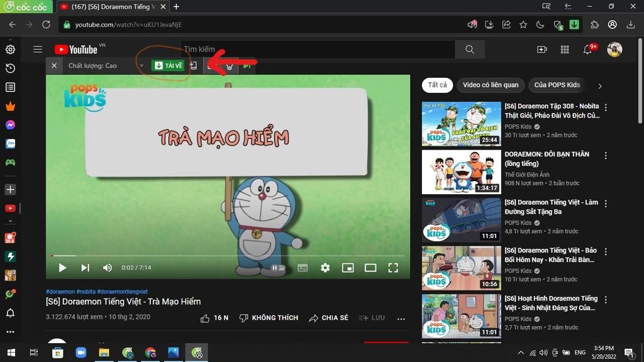Click the KHÔNG THÍCH dislike button
Image resolution: width=644 pixels, height=362 pixels.
click(x=269, y=317)
